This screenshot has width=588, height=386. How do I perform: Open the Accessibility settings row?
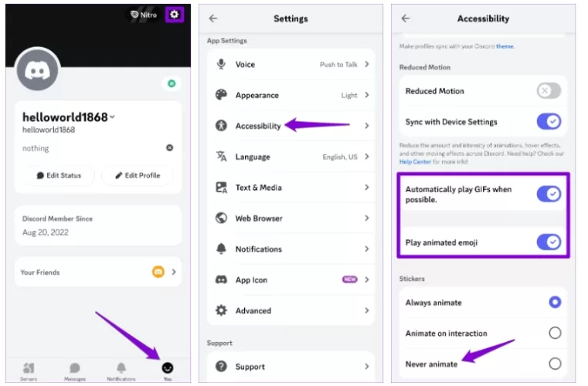click(291, 126)
